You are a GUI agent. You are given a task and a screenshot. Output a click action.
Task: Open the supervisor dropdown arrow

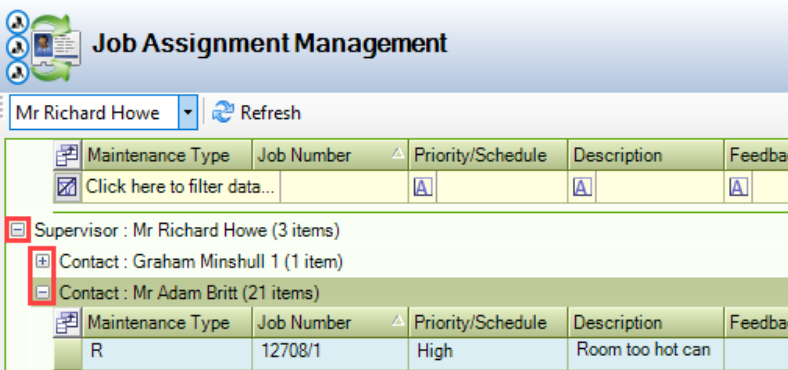tap(188, 112)
